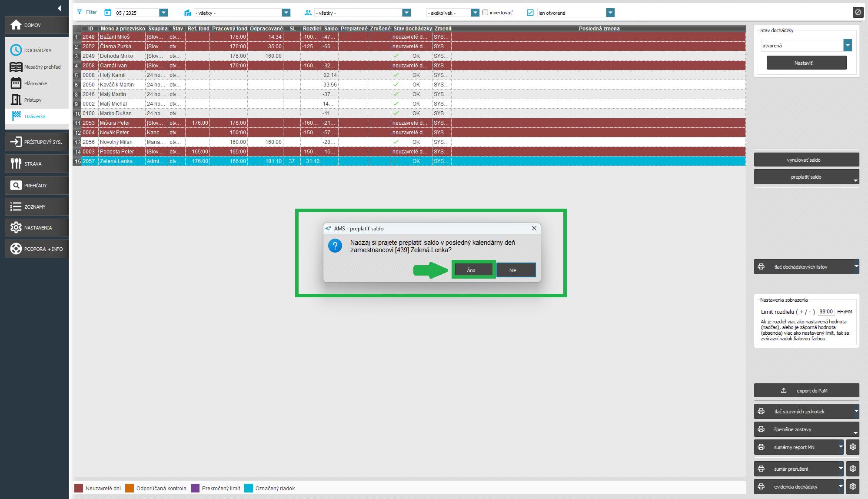The image size is (868, 499).
Task: Expand the akékoľvek dropdown
Action: [475, 13]
